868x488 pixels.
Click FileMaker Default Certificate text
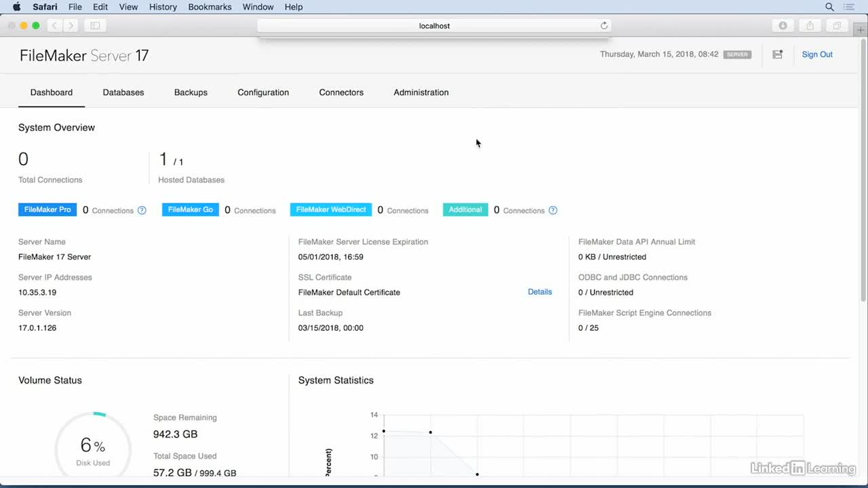point(349,292)
